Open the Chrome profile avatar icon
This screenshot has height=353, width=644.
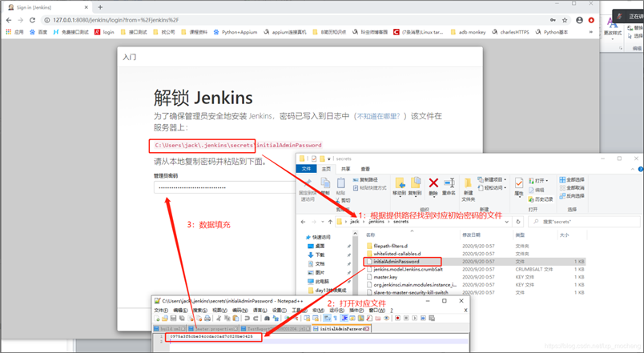tap(579, 20)
